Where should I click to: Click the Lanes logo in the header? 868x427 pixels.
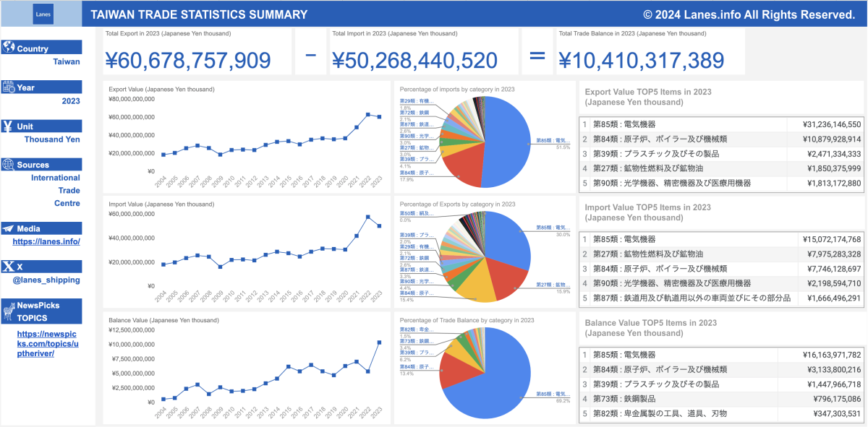pos(43,14)
